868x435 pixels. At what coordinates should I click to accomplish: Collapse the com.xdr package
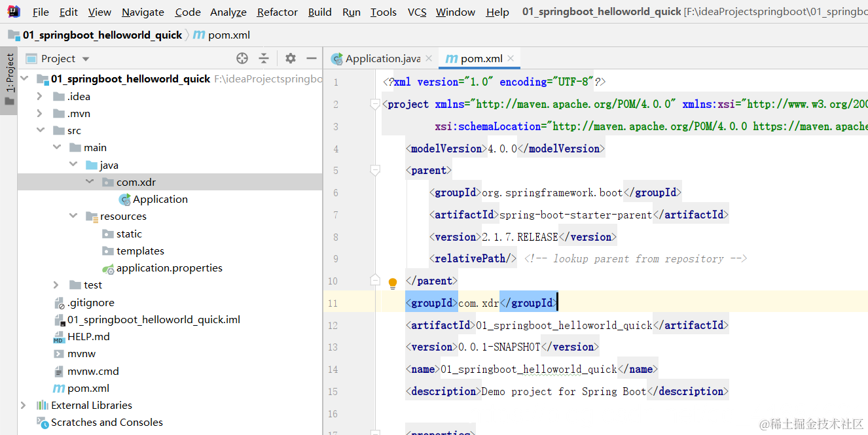[x=90, y=182]
